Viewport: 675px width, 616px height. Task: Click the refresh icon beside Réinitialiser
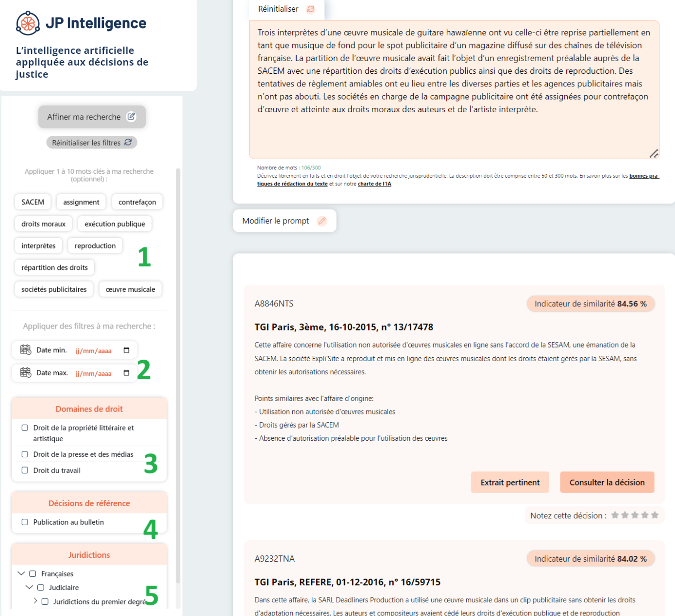311,9
